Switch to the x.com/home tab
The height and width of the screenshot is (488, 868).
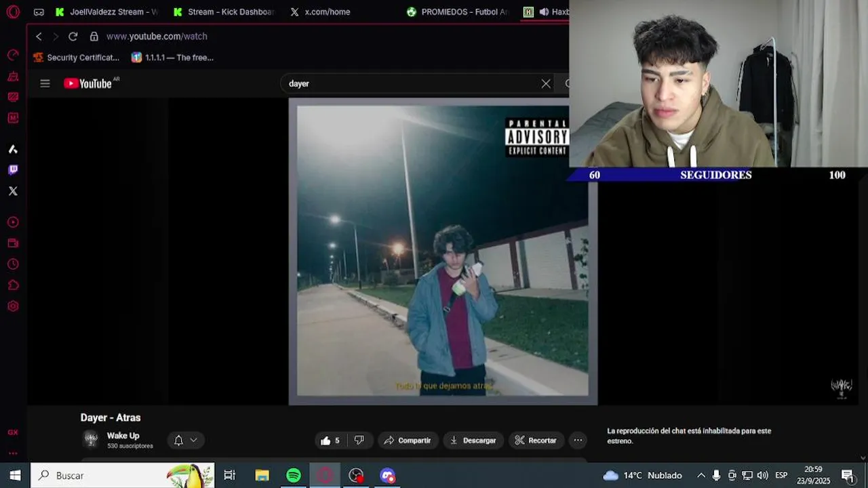[x=320, y=12]
